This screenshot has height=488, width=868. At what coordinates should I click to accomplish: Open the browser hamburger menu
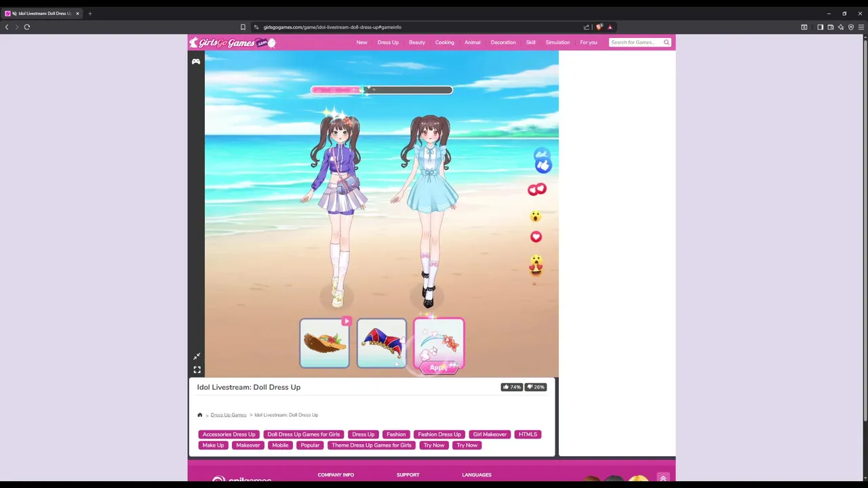coord(861,27)
